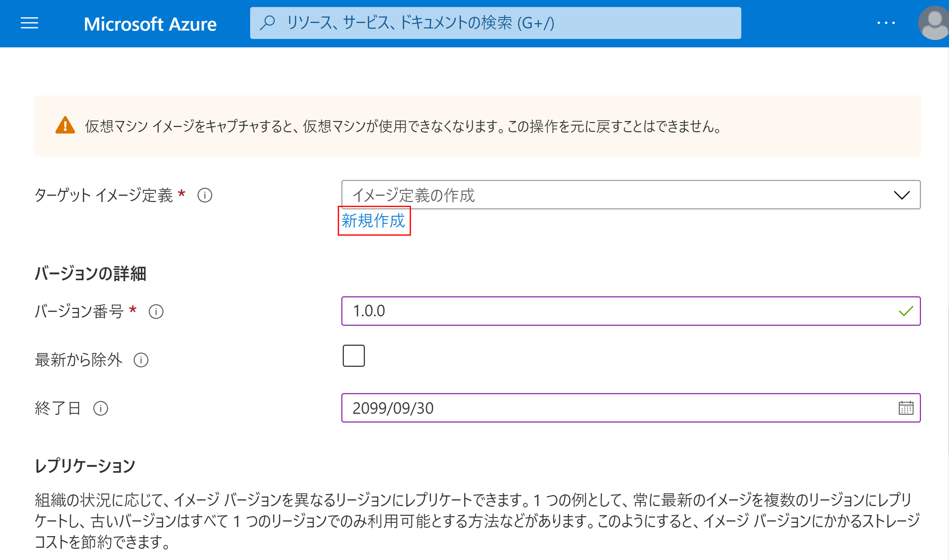Click the Microsoft Azure home title
Viewport: 949px width, 560px height.
point(150,24)
